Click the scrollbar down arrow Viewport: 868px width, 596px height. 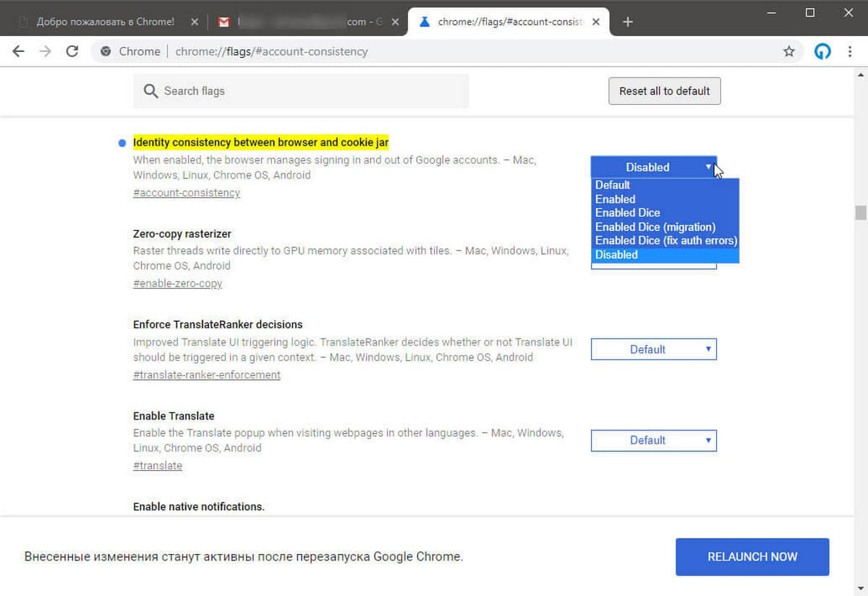point(860,589)
